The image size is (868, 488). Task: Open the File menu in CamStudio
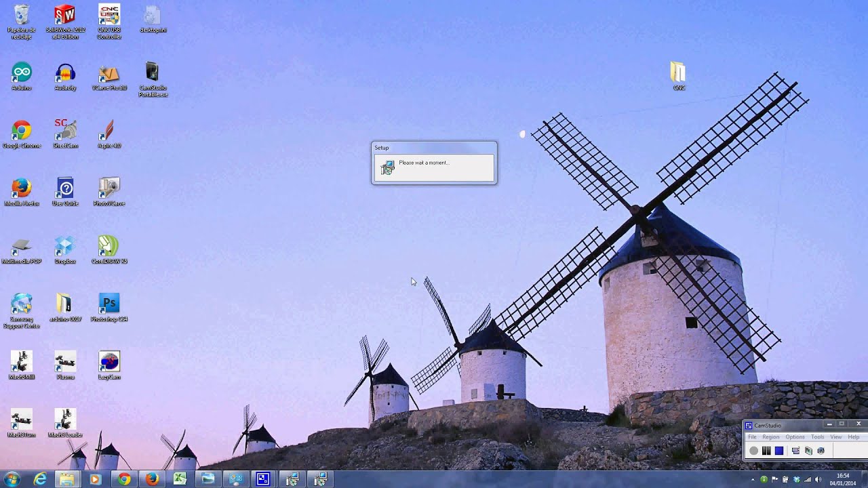click(x=752, y=437)
